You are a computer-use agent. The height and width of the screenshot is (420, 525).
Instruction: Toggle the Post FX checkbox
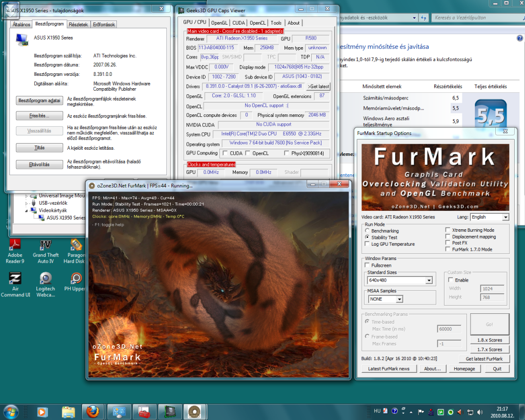(448, 243)
